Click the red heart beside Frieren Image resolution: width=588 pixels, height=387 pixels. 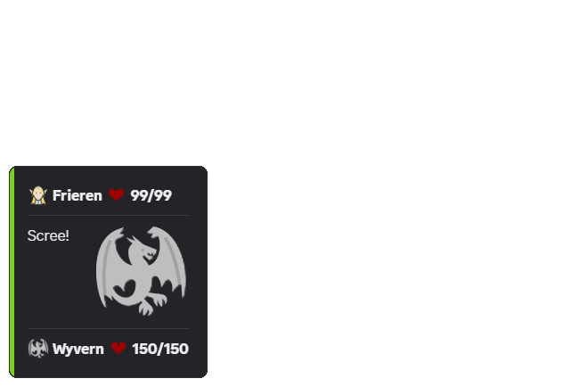pos(116,194)
